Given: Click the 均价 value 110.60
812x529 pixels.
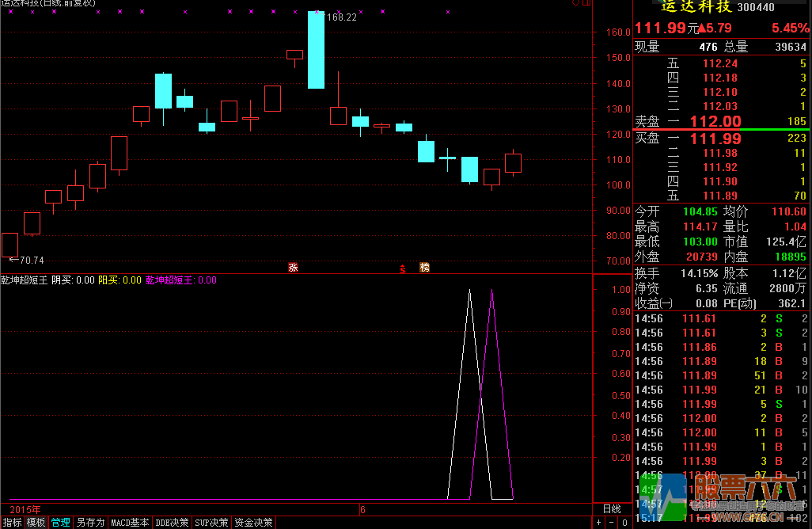Looking at the screenshot, I should point(789,211).
